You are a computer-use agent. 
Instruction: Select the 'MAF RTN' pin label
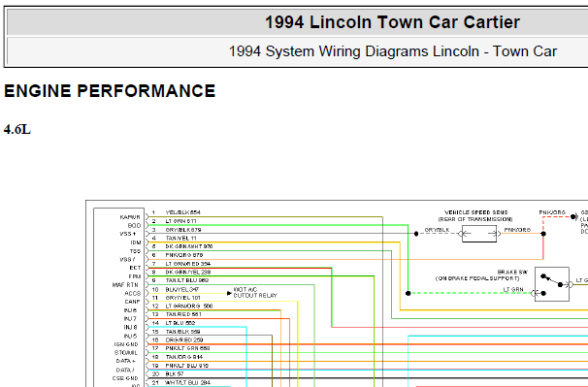click(125, 285)
